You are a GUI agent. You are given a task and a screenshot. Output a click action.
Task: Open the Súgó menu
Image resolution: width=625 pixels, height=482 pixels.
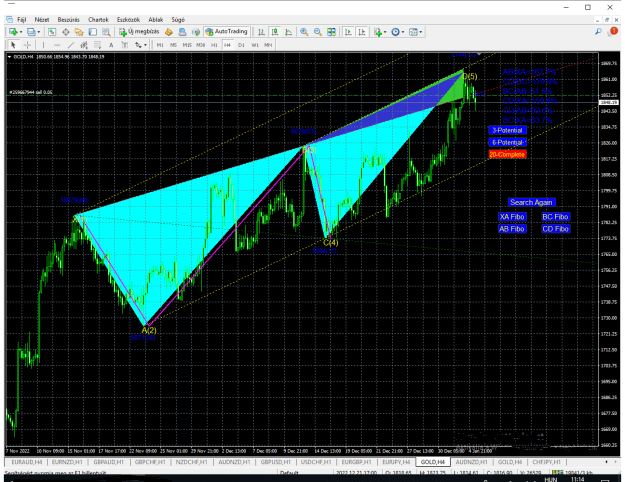(178, 20)
